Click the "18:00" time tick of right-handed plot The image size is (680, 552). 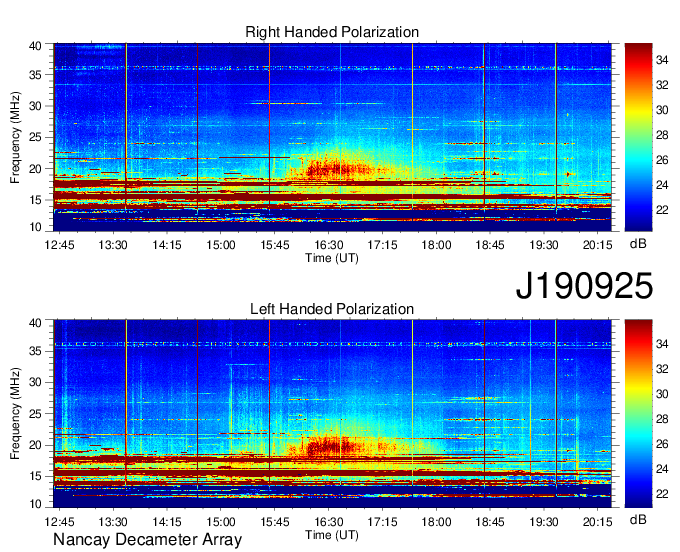(436, 245)
